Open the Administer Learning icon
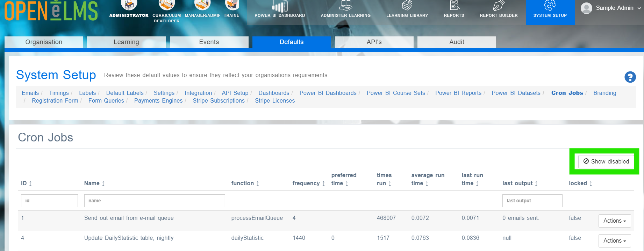The image size is (644, 251). click(346, 6)
